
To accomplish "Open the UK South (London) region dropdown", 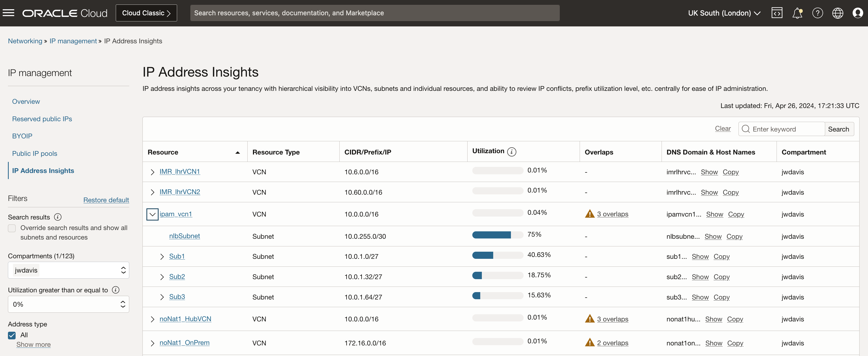I will tap(724, 13).
